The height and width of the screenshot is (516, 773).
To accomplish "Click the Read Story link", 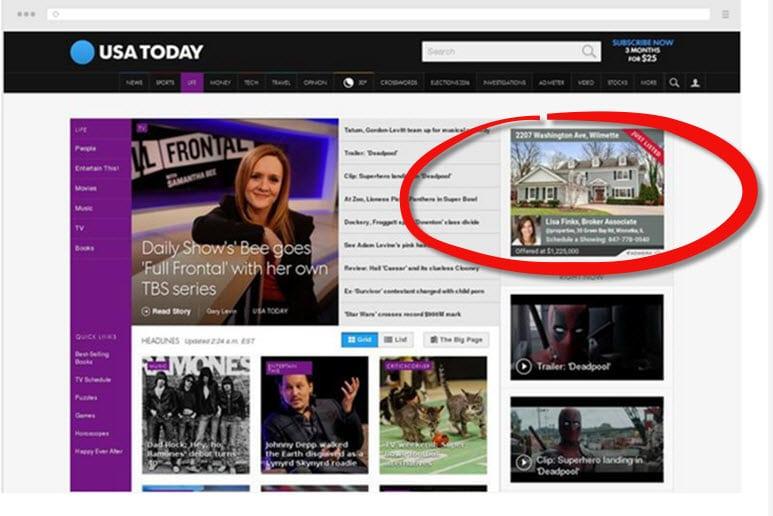I will coord(171,311).
